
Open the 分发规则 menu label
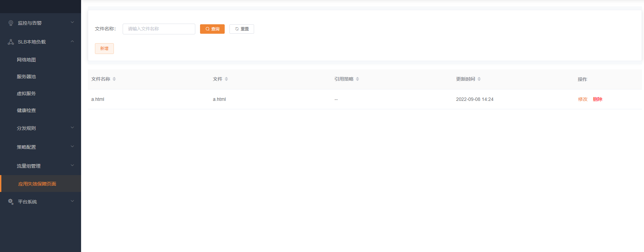click(x=26, y=128)
